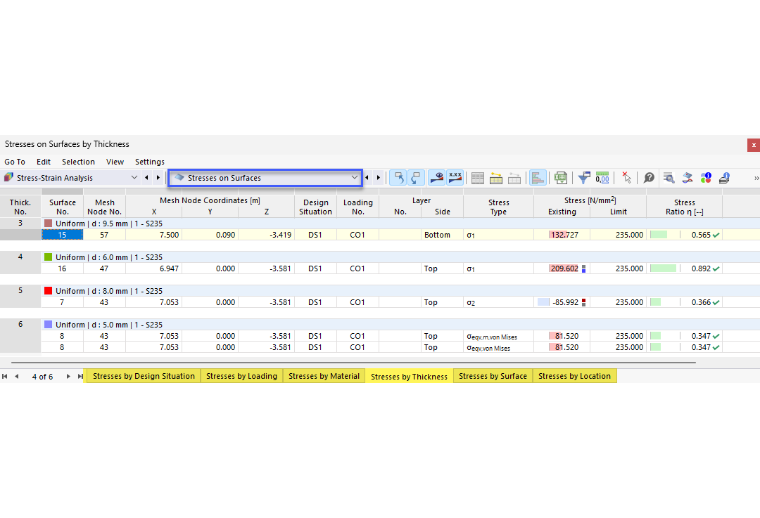760x518 pixels.
Task: Click green color swatch for thickness 4
Action: click(48, 257)
